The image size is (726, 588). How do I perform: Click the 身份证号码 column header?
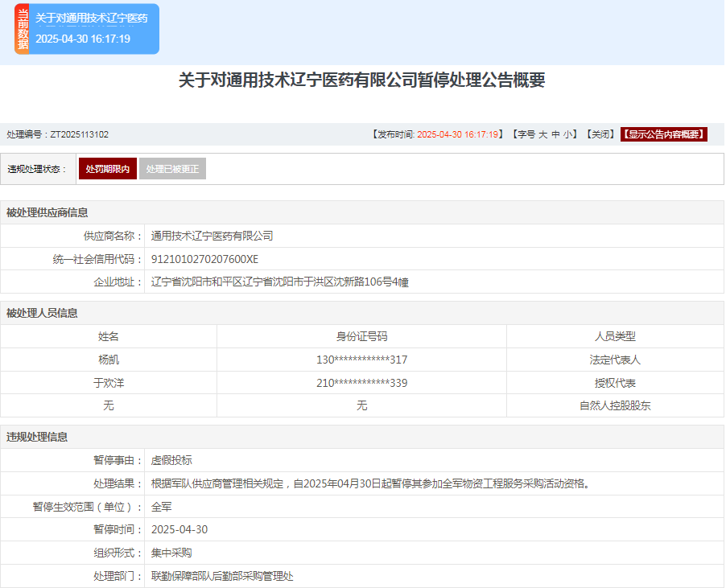(x=361, y=336)
